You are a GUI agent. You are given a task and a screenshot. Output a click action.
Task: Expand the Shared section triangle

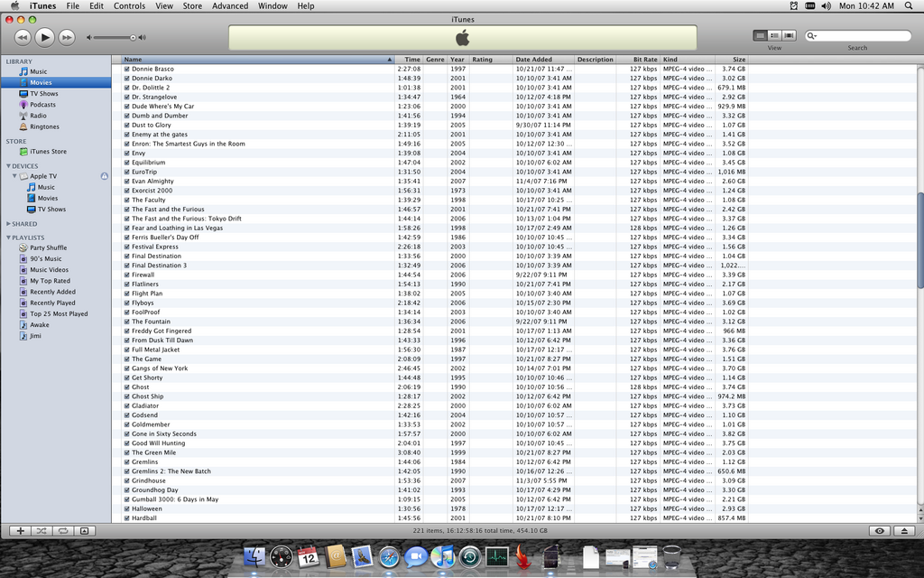click(8, 224)
